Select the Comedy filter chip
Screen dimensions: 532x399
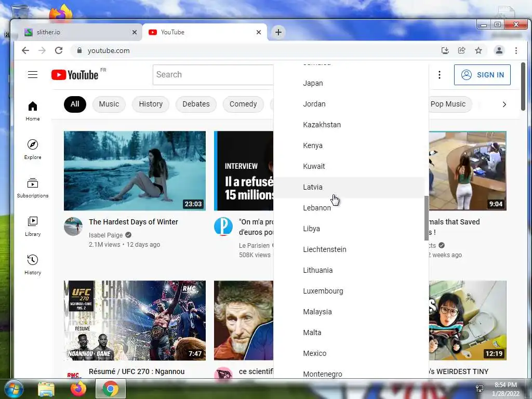(243, 104)
